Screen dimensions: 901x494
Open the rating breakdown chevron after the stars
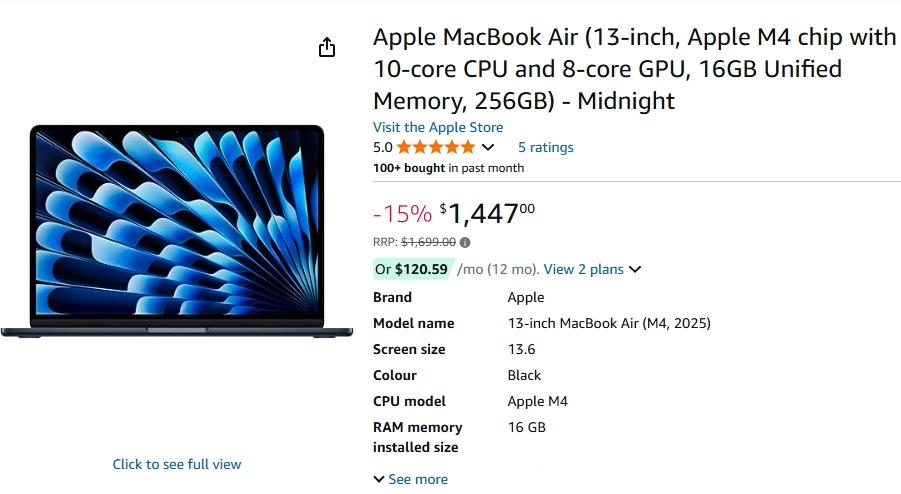(488, 148)
